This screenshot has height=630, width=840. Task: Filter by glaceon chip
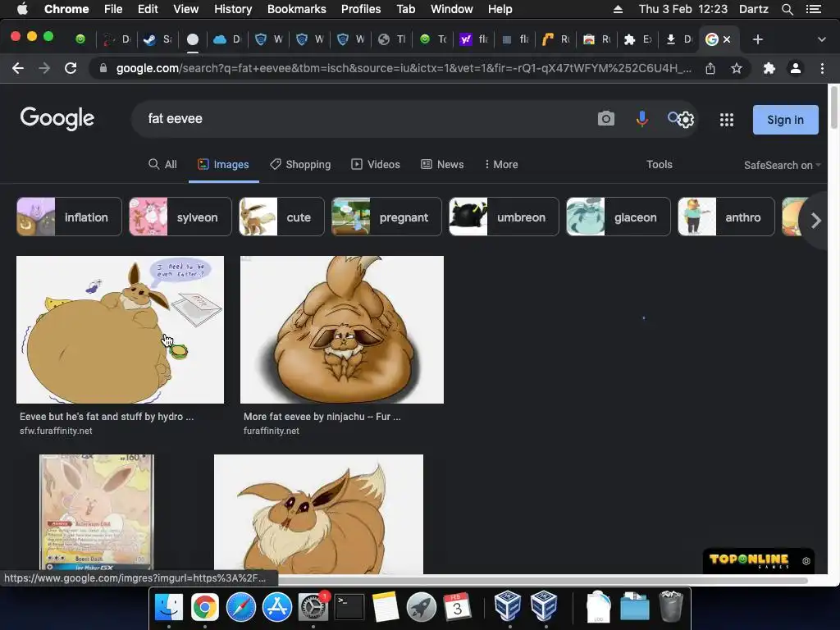pos(619,217)
